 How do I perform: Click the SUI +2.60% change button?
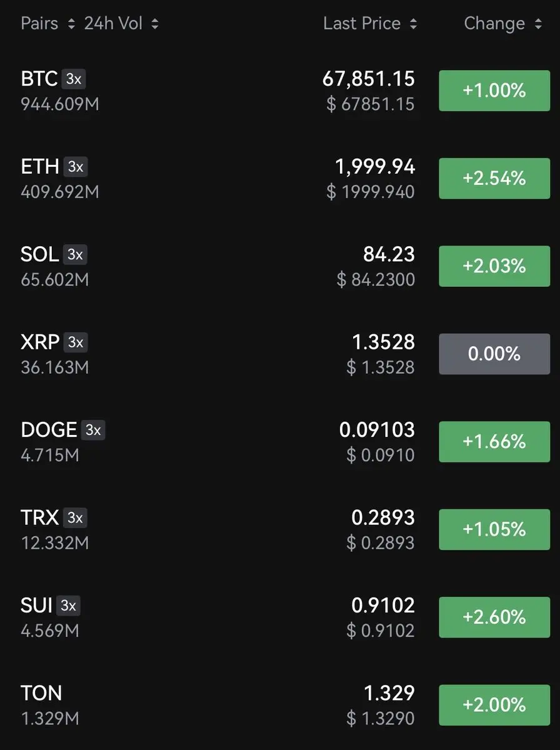[x=494, y=617]
